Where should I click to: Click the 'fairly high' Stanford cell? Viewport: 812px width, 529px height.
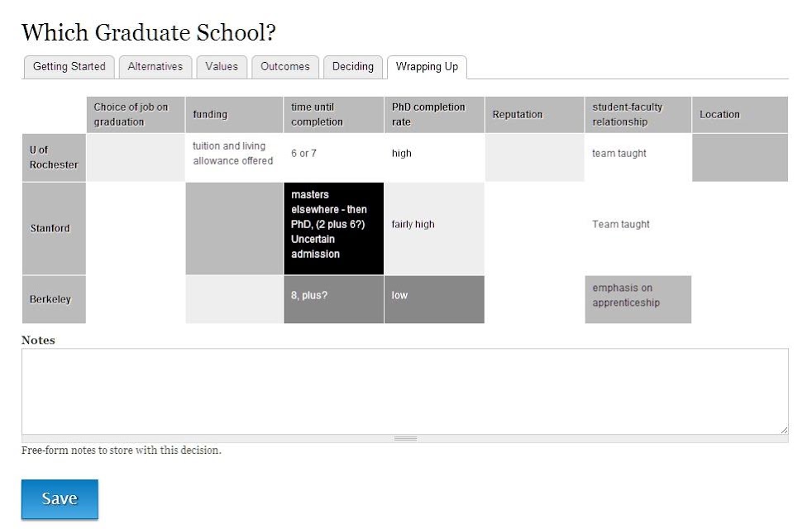pos(434,228)
